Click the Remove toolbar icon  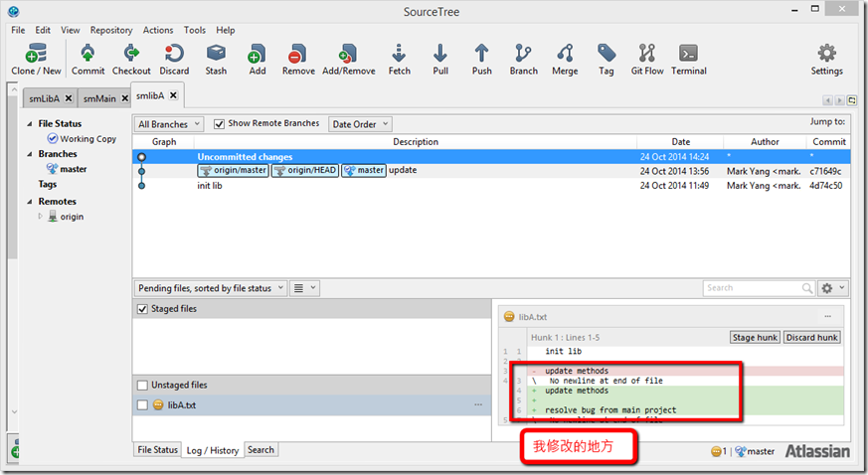point(298,60)
